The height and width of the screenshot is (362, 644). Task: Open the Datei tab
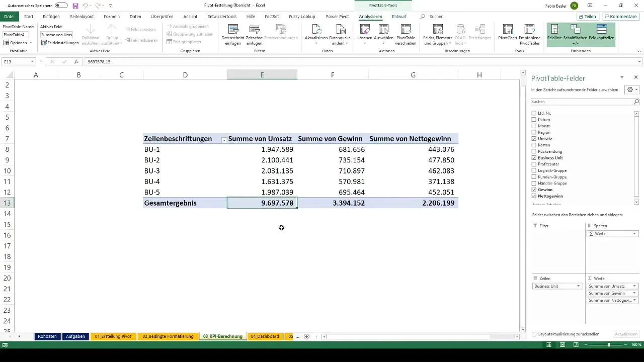tap(9, 17)
